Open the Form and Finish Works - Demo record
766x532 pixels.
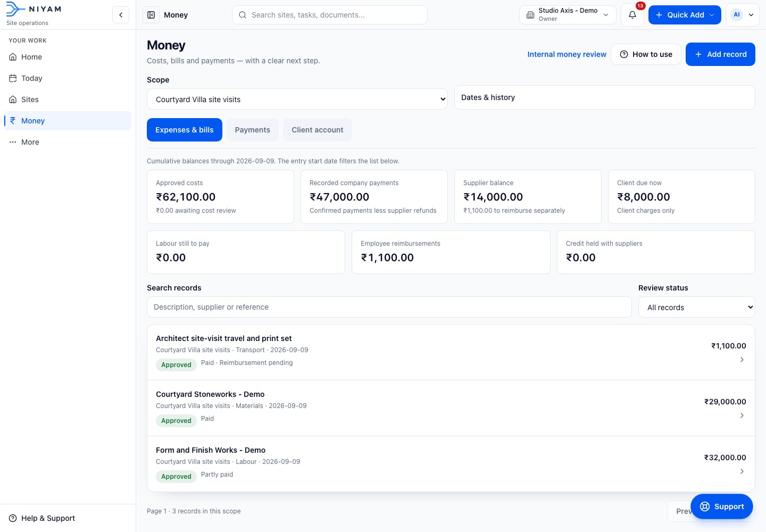(x=451, y=464)
